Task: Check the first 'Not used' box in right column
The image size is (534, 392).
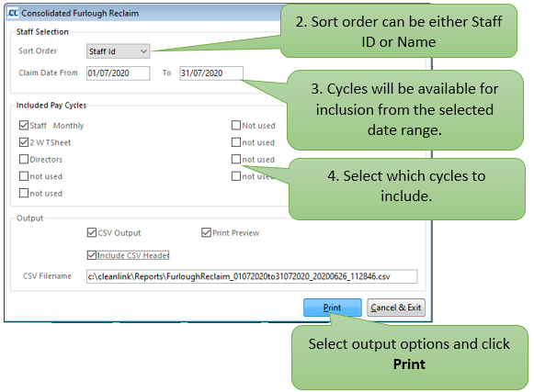Action: pyautogui.click(x=236, y=125)
